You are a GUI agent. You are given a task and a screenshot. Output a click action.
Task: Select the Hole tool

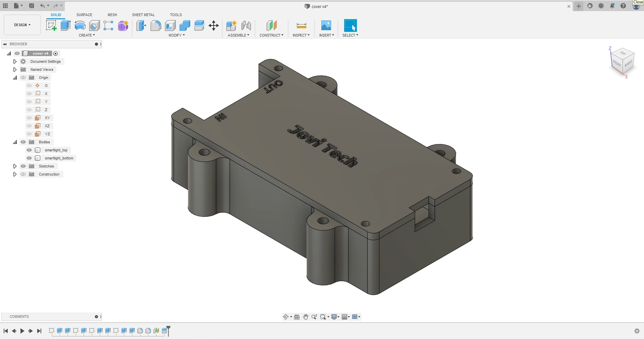[94, 26]
